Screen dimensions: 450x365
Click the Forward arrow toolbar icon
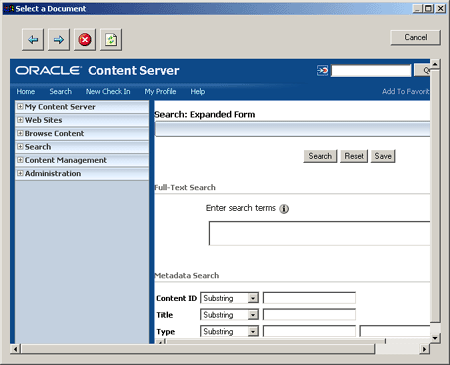click(59, 40)
